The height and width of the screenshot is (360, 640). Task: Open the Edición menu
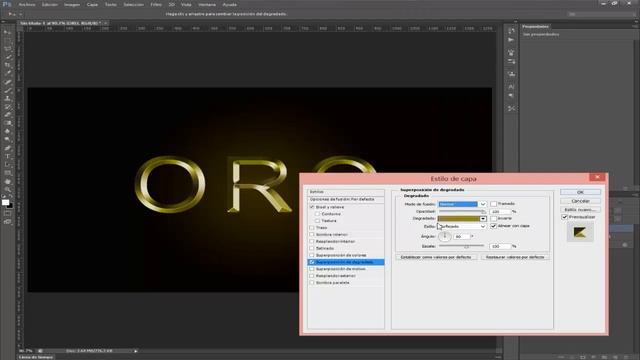(50, 4)
